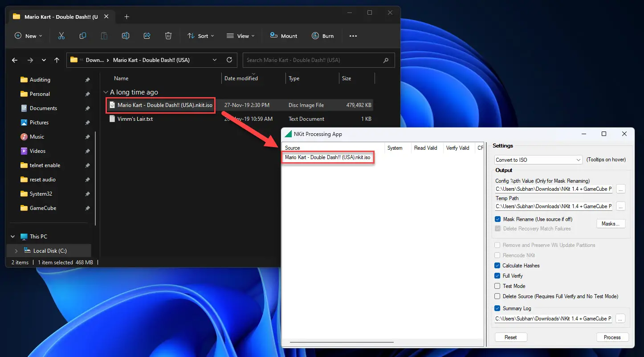This screenshot has height=357, width=644.
Task: Click the Share icon in Explorer toolbar
Action: click(x=147, y=36)
